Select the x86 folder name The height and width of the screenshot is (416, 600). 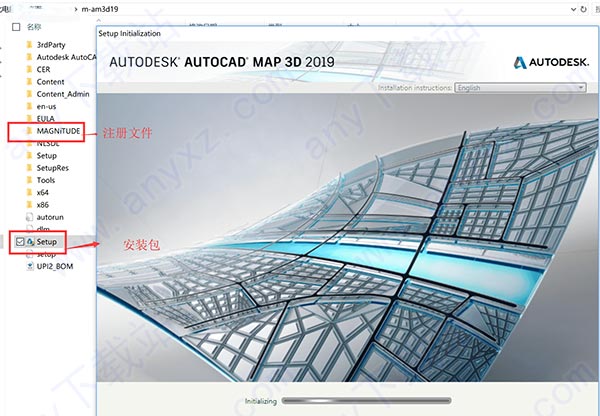pyautogui.click(x=42, y=205)
